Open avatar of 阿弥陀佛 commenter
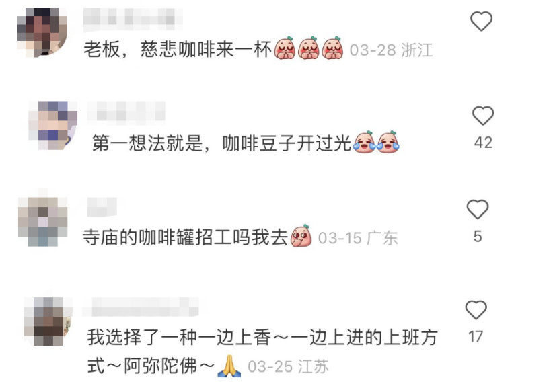The height and width of the screenshot is (392, 551). [48, 321]
